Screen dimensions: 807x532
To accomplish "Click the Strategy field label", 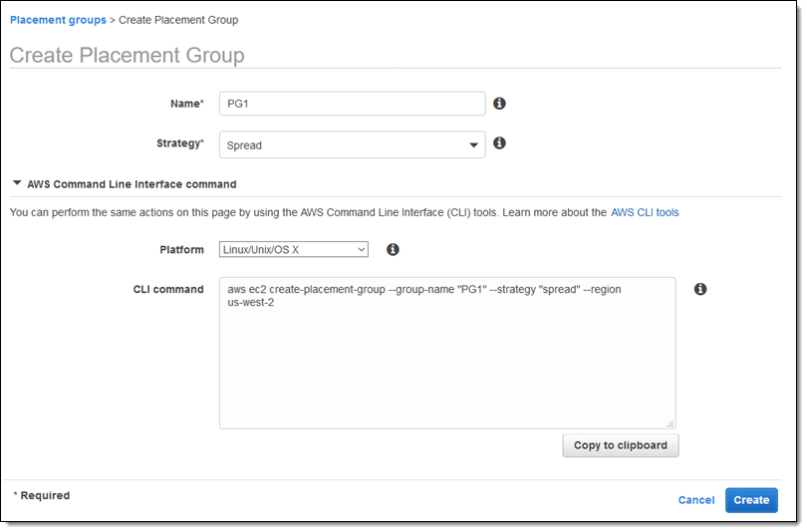I will [179, 143].
